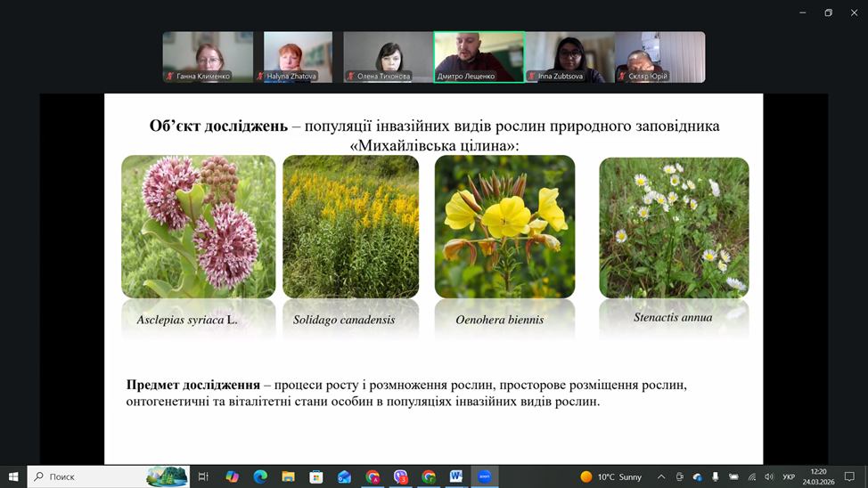This screenshot has height=488, width=868.
Task: Open the Copilot icon in the taskbar
Action: click(232, 476)
